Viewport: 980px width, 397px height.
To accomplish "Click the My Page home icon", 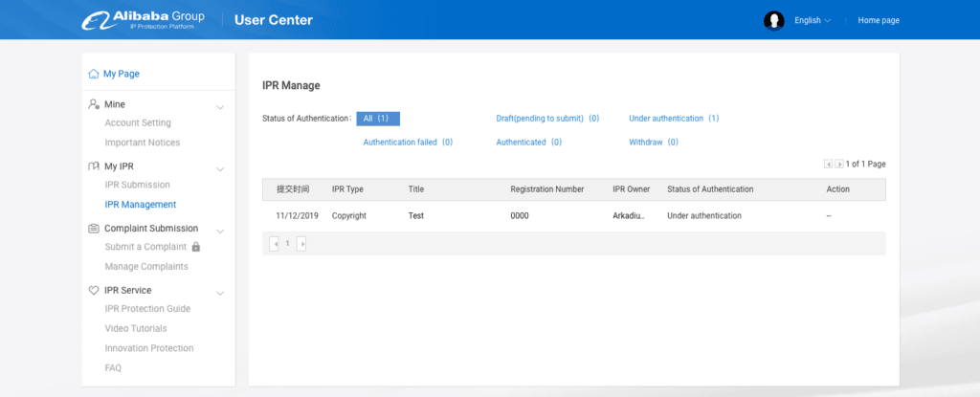I will tap(94, 74).
